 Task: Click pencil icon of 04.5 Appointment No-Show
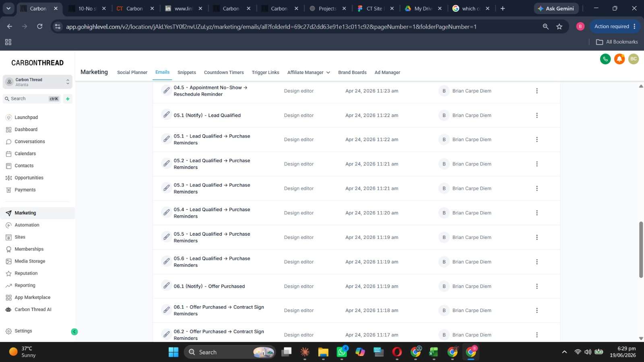tap(166, 90)
